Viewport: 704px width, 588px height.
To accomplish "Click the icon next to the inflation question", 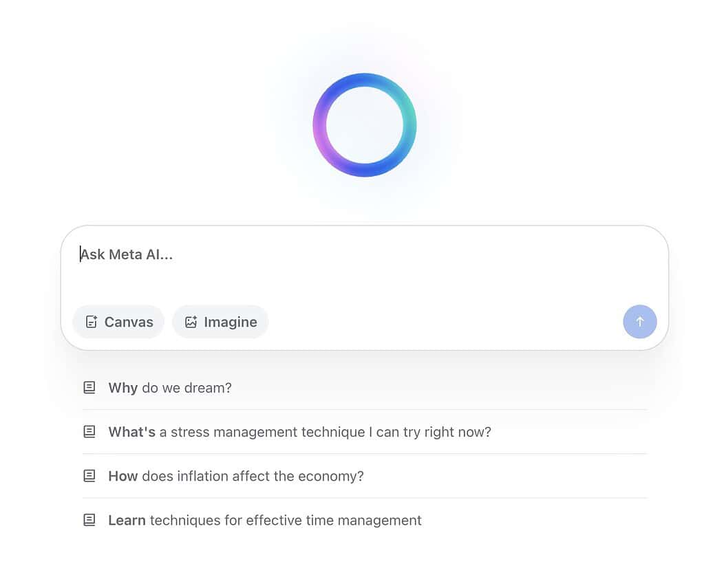I will coord(89,476).
